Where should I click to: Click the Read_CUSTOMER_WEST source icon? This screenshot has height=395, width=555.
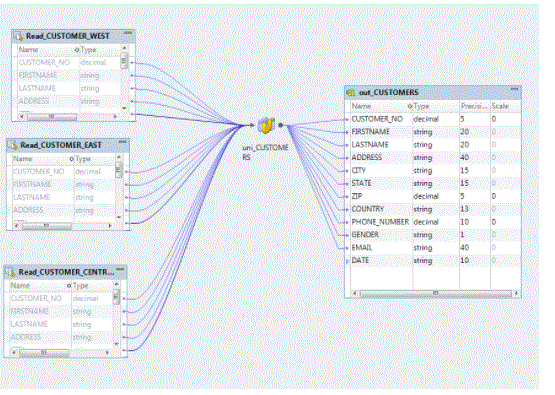click(x=18, y=36)
